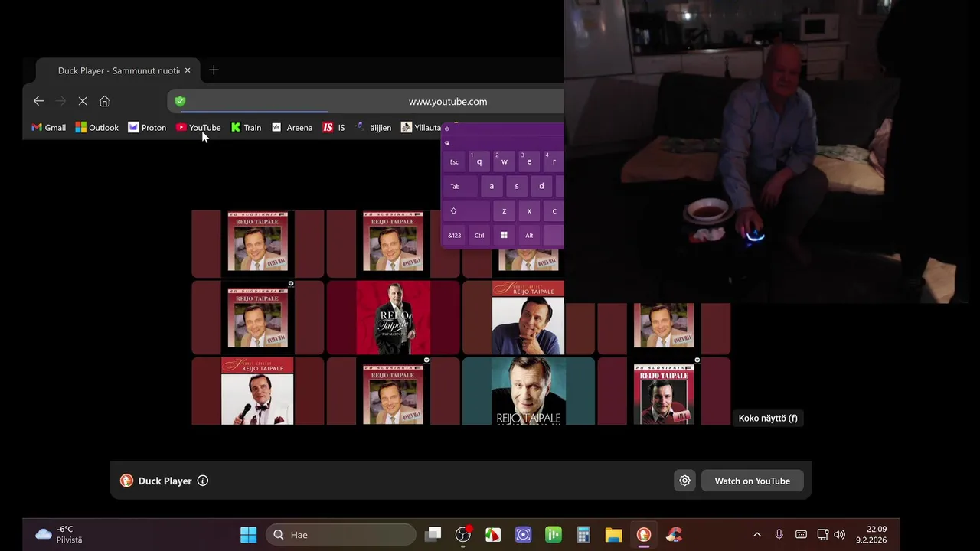Viewport: 980px width, 551px height.
Task: Open the Gmail bookmark
Action: 48,128
